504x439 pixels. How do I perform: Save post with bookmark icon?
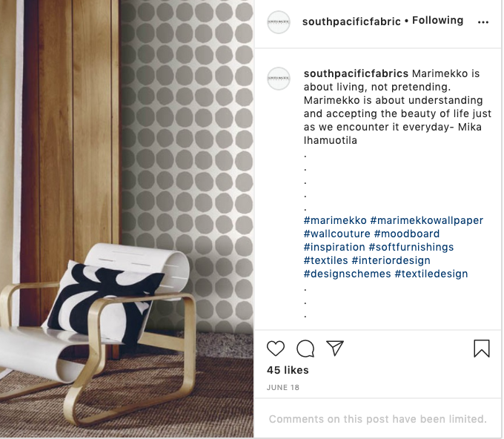point(482,349)
